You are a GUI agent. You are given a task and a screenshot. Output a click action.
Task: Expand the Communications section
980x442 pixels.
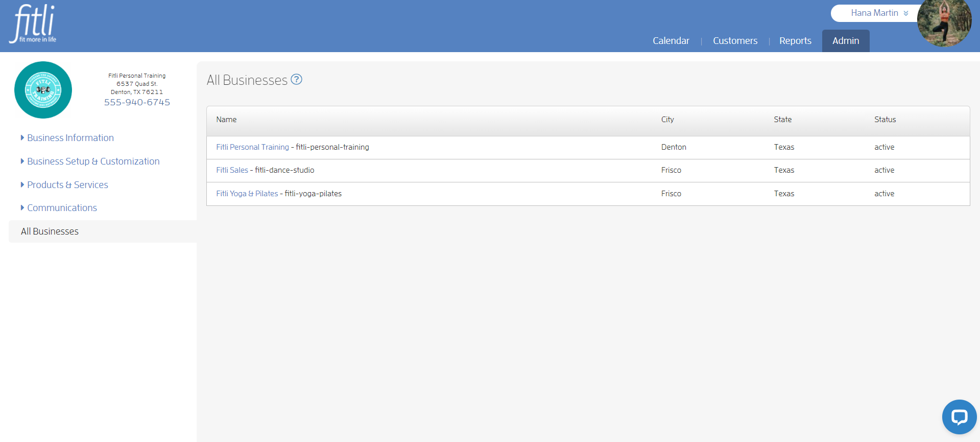point(58,208)
